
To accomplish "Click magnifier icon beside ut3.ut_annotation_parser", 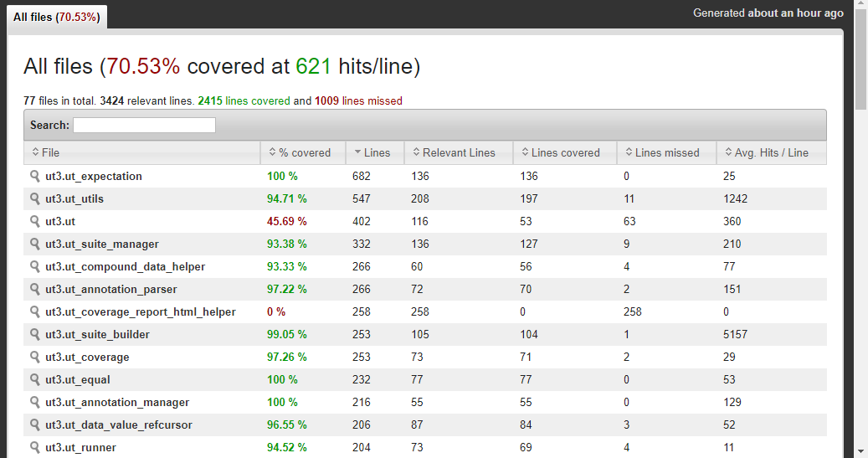I will [35, 289].
